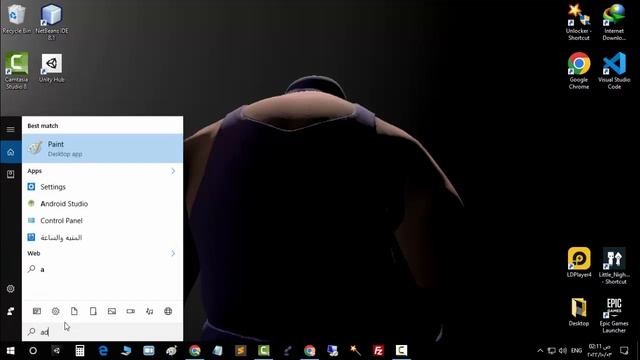Open the white Camtasia recorder taskbar icon
The width and height of the screenshot is (640, 360).
point(401,351)
